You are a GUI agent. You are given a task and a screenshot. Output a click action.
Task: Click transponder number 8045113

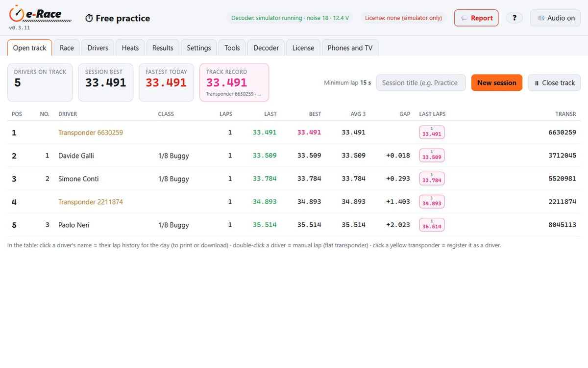click(x=562, y=225)
